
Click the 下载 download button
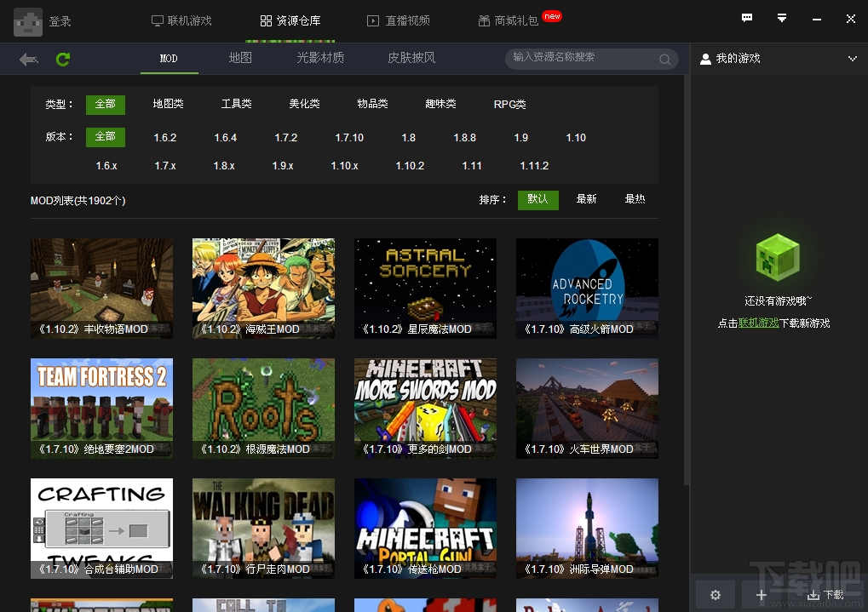825,595
